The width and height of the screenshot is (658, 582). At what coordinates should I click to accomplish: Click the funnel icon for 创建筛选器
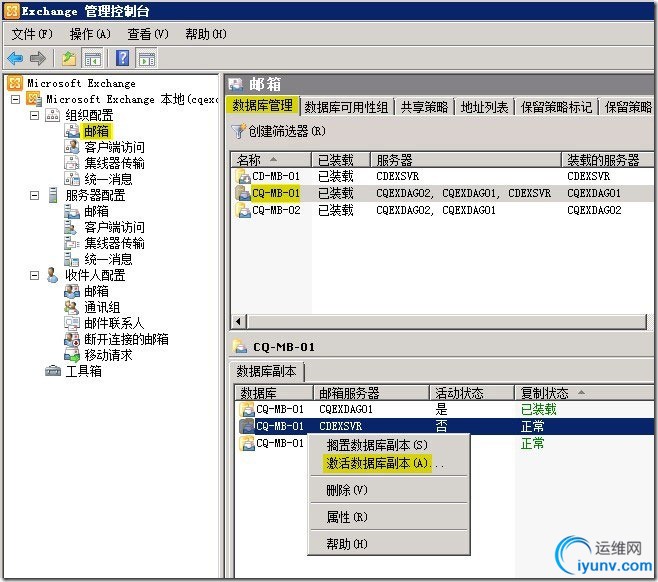238,131
